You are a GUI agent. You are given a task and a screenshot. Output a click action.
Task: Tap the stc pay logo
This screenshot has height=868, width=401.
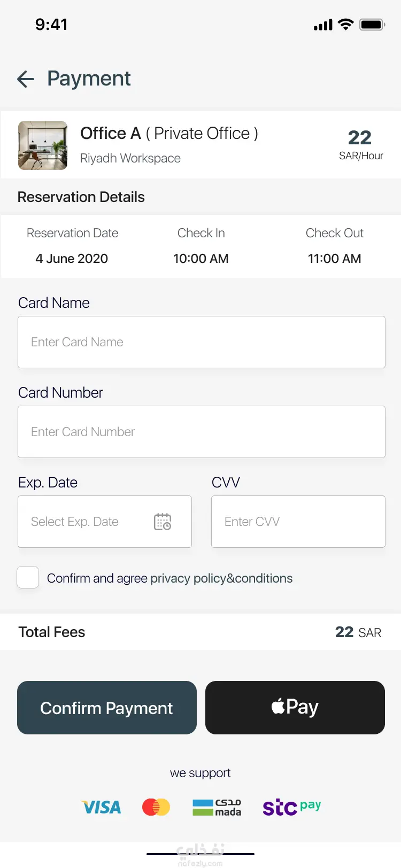[x=292, y=807]
